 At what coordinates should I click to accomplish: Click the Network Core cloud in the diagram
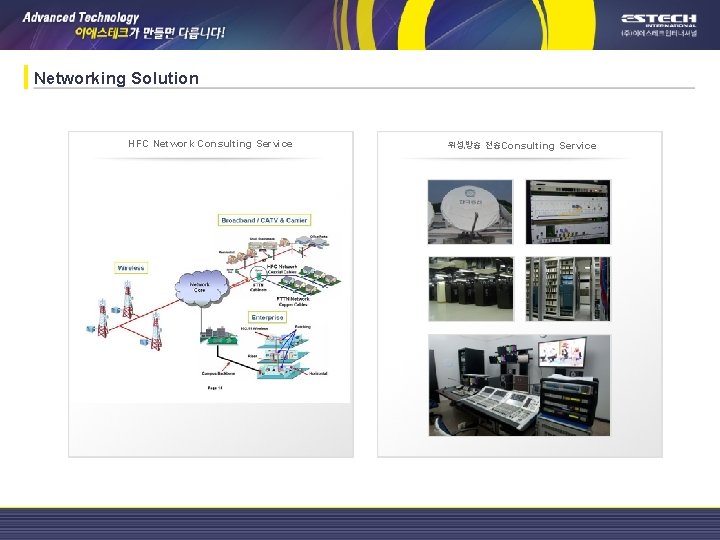tap(202, 288)
